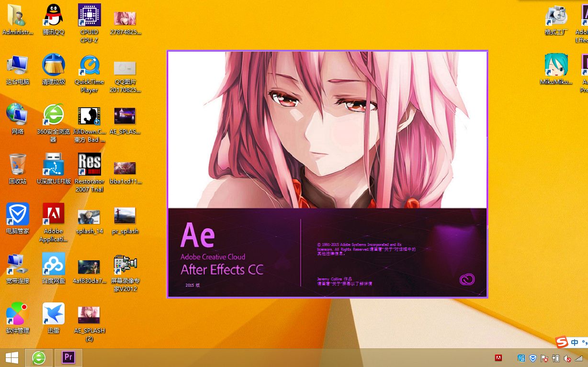The height and width of the screenshot is (367, 588).
Task: Launch MikuMikuDance
Action: (556, 65)
